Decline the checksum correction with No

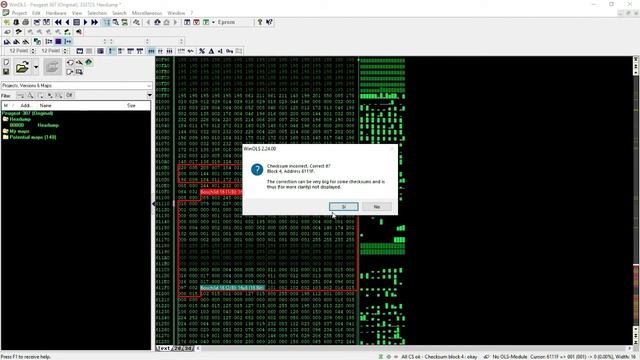pos(376,207)
